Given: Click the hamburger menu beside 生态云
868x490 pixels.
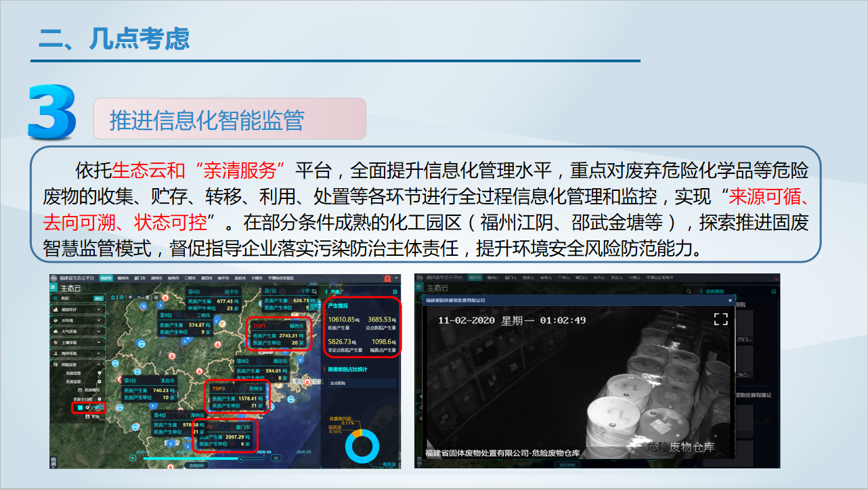Looking at the screenshot, I should pos(54,288).
